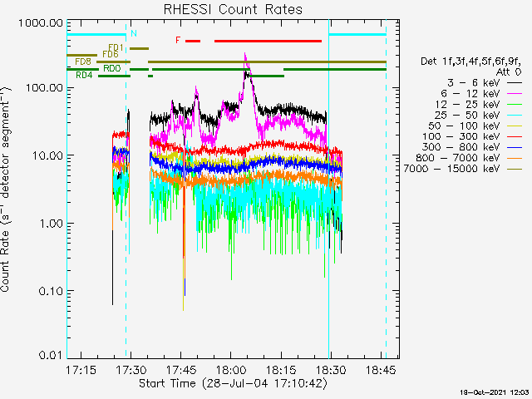This screenshot has height=399, width=532.
Task: Click the solid cyan vertical line near 18:30
Action: (x=329, y=189)
